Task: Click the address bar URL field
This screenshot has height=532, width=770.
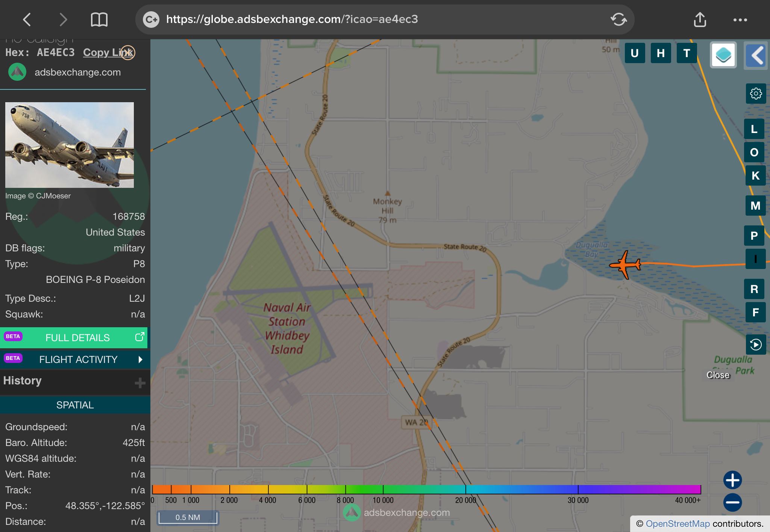Action: click(384, 19)
